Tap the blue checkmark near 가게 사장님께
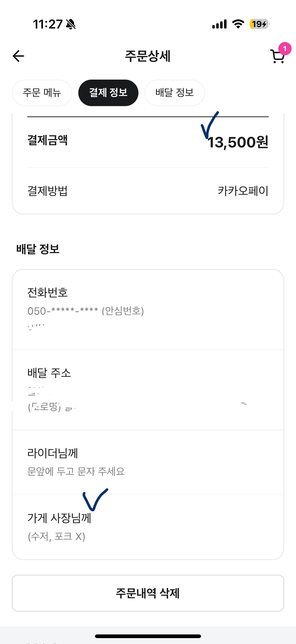 94,499
